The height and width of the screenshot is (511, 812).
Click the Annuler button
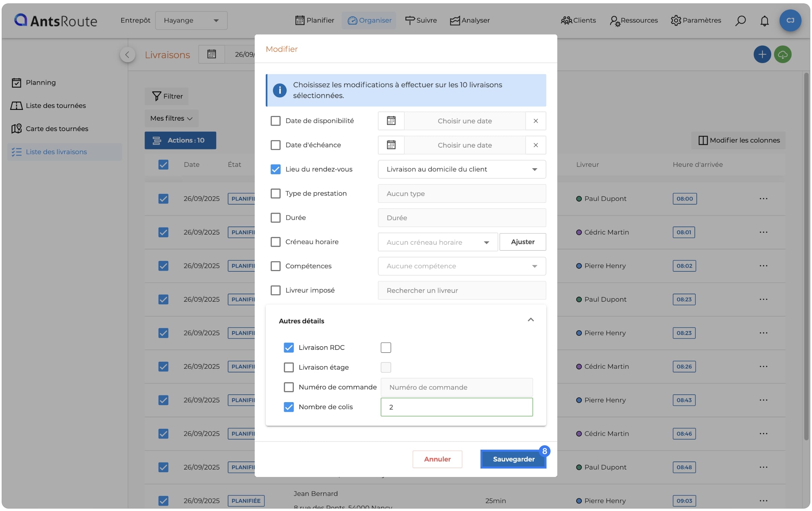[437, 459]
